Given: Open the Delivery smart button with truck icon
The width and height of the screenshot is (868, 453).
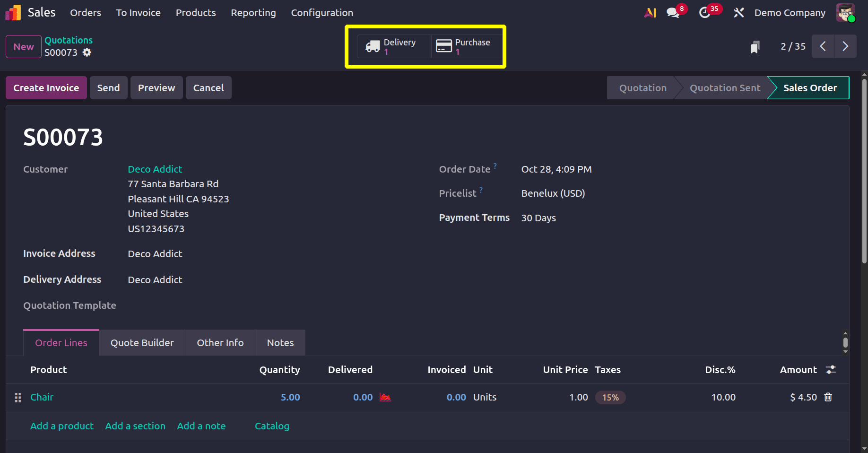Looking at the screenshot, I should (392, 46).
